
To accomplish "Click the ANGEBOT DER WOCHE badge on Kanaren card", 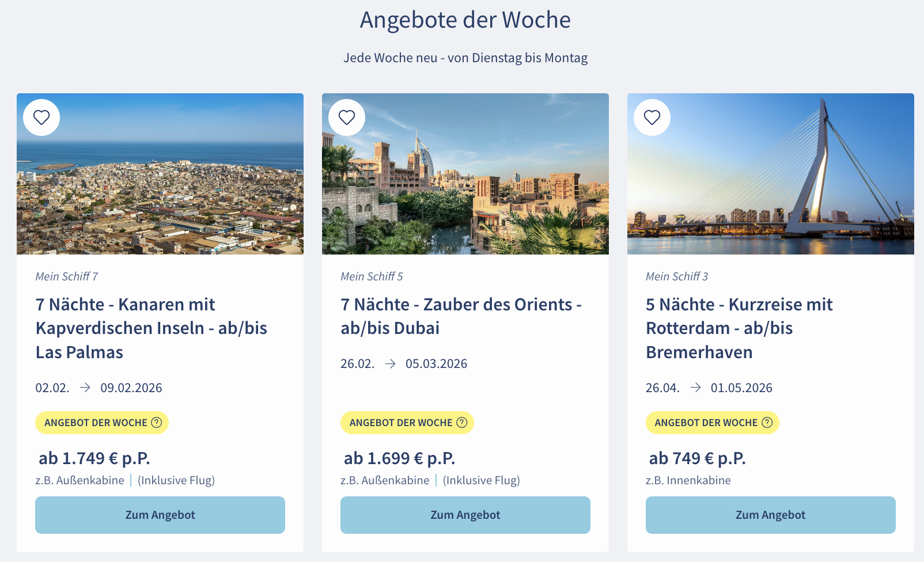I will [101, 422].
